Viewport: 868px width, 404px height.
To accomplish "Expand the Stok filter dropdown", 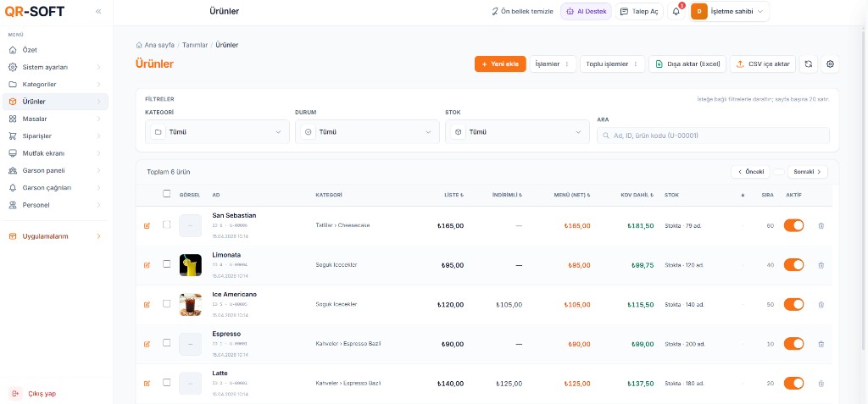I will [x=517, y=132].
